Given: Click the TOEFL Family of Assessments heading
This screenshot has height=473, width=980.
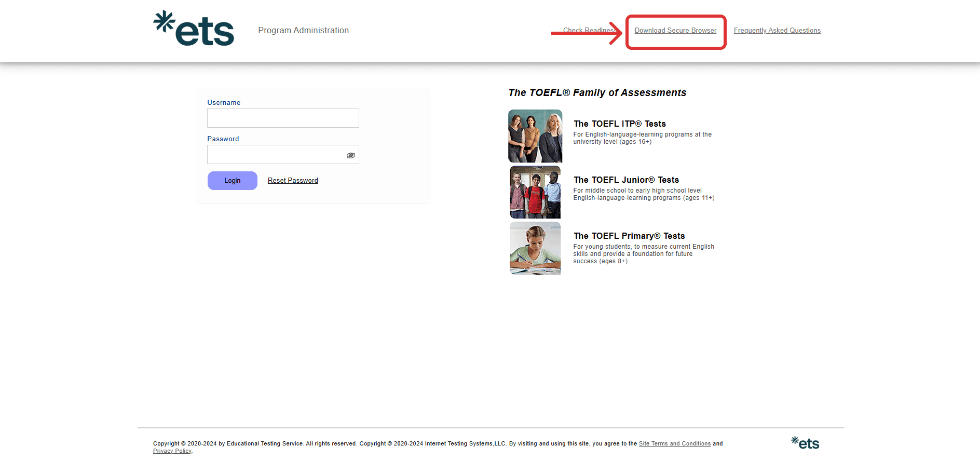Looking at the screenshot, I should point(597,92).
